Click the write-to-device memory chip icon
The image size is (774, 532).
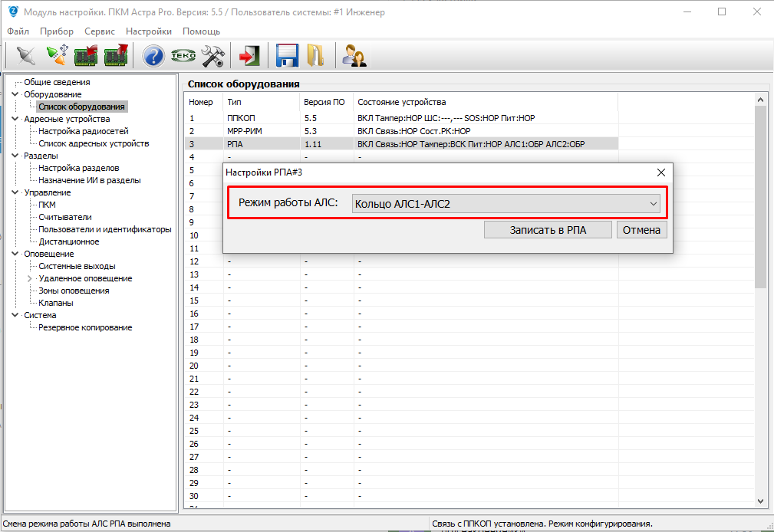[x=116, y=55]
